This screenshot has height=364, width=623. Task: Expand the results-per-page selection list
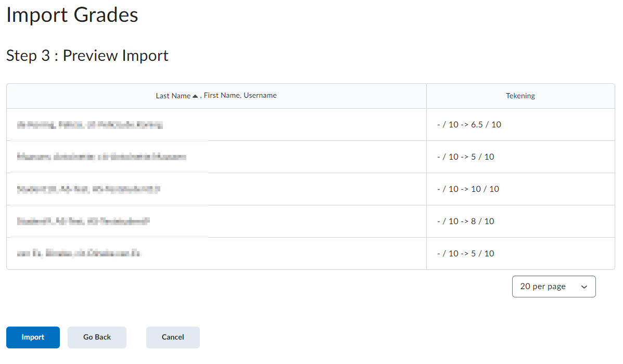pos(553,287)
